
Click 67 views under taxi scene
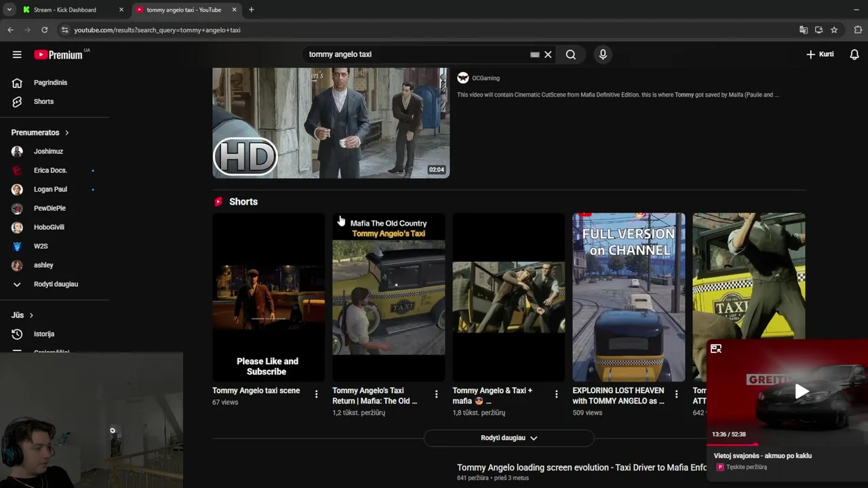pos(225,403)
